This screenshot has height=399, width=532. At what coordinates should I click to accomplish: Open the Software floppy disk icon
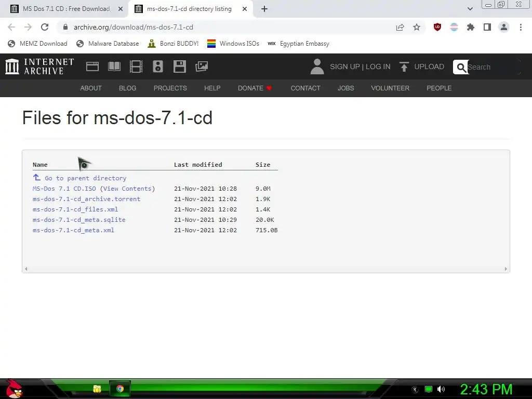pos(179,66)
